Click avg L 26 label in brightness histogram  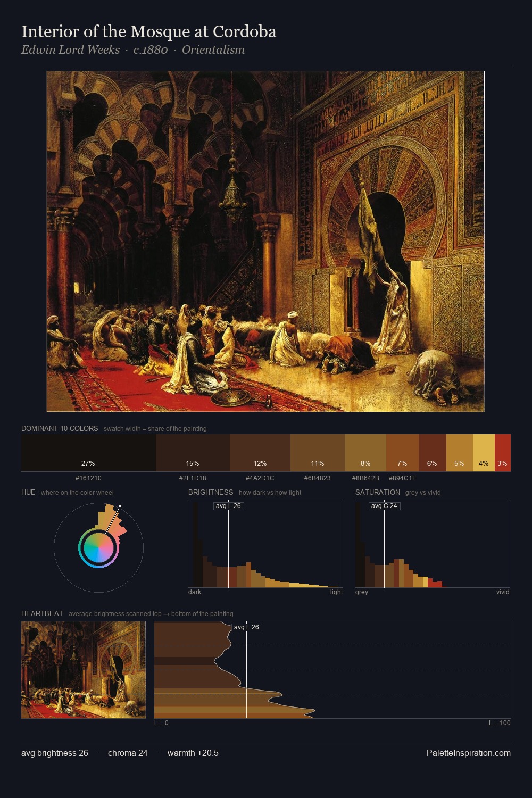point(228,506)
